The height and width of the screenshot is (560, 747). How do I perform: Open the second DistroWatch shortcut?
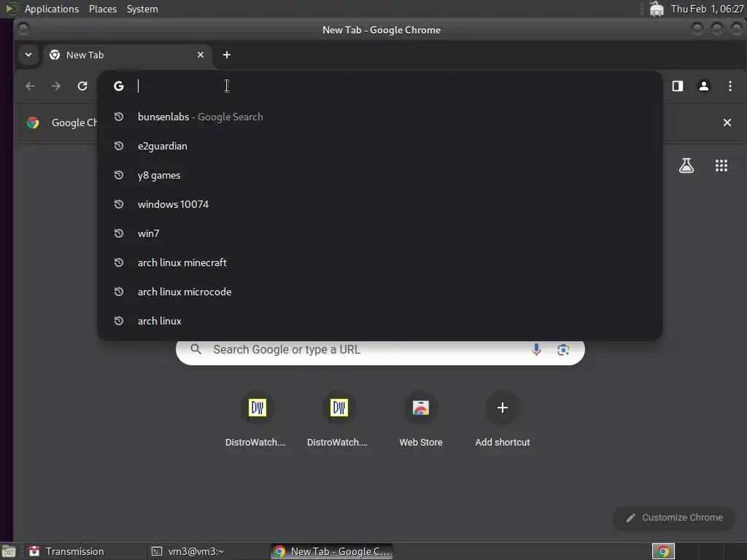338,419
